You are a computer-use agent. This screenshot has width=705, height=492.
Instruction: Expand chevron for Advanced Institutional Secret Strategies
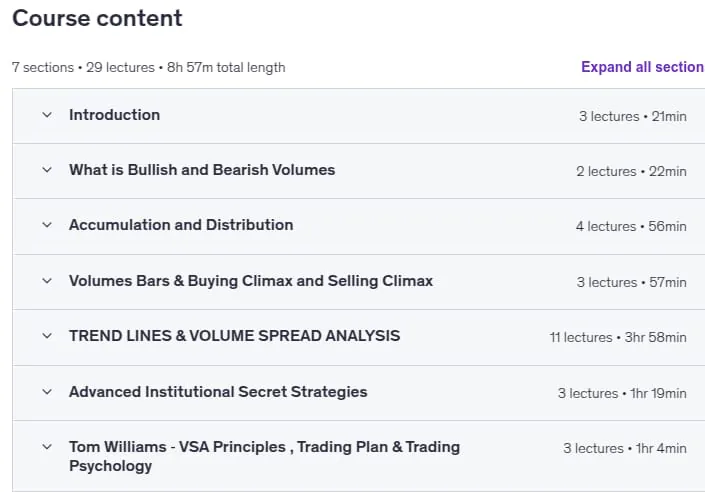tap(47, 392)
